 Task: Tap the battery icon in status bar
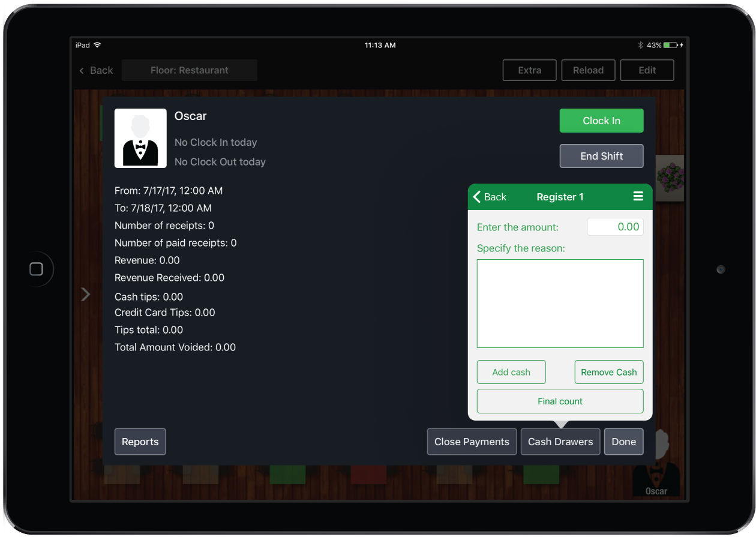coord(671,45)
